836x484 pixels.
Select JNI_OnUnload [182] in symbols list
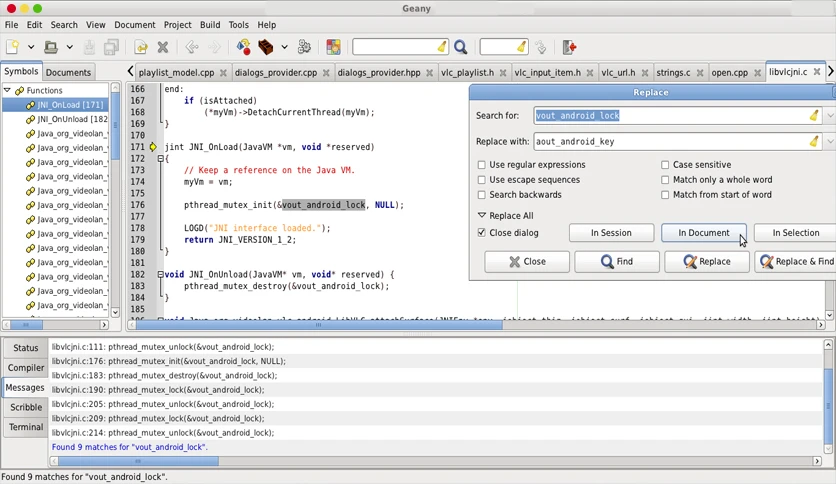72,119
